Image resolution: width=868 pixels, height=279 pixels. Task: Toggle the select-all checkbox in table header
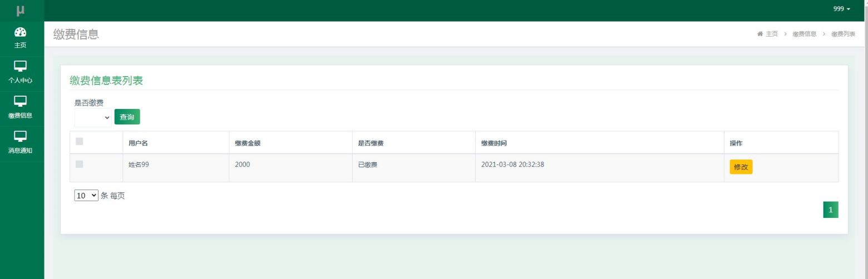79,142
